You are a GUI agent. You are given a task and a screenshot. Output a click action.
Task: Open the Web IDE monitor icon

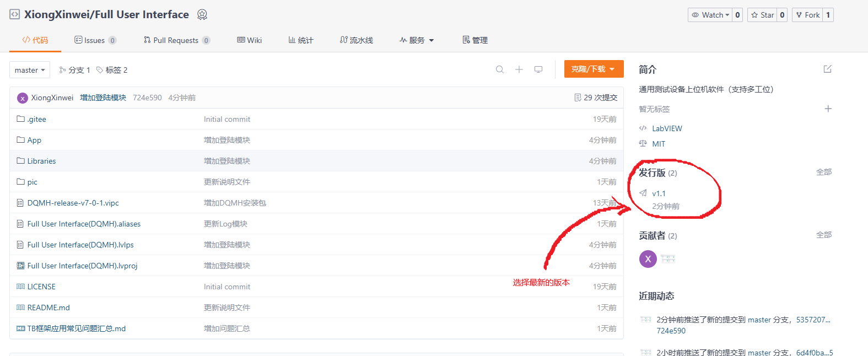click(x=538, y=69)
